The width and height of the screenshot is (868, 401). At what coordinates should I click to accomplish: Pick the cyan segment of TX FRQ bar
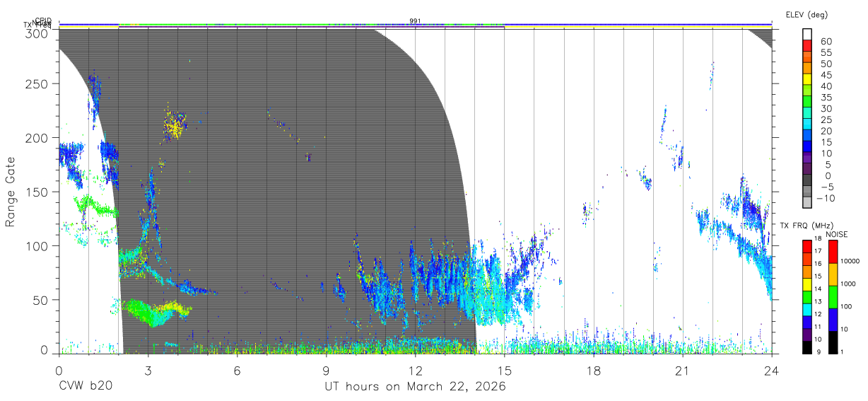tap(807, 309)
